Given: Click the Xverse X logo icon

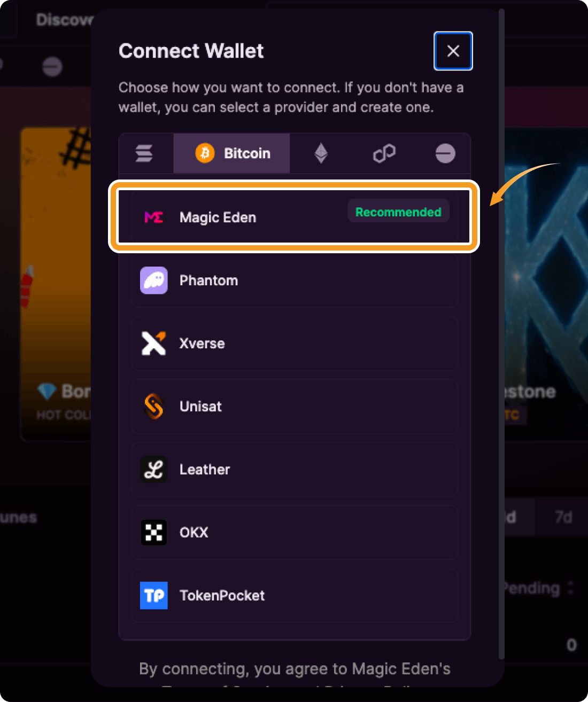Looking at the screenshot, I should 154,344.
